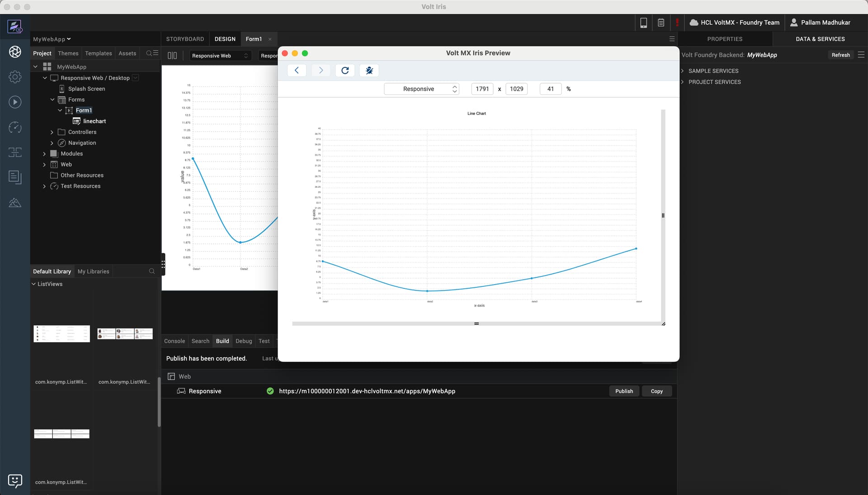Open the Responsive Web channel dropdown
The image size is (868, 495).
pyautogui.click(x=220, y=56)
